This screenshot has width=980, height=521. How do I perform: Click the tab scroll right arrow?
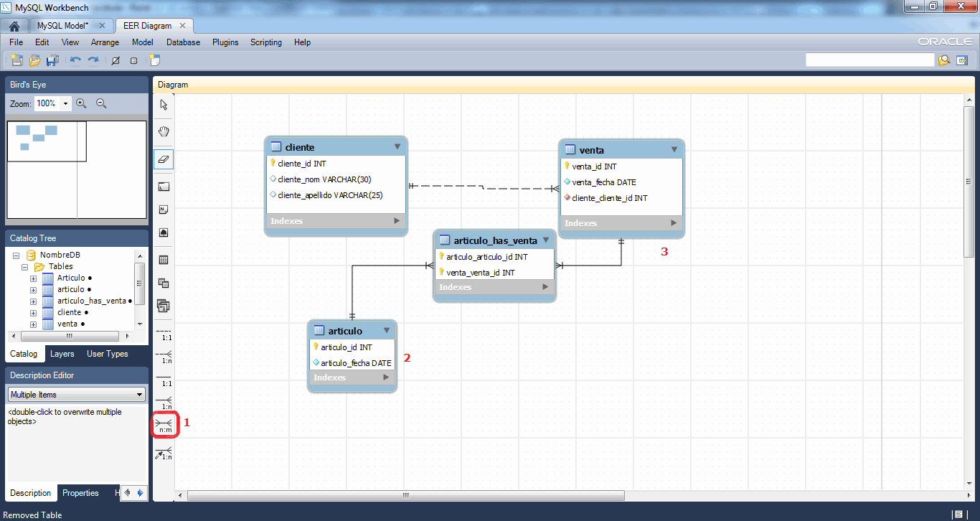pos(140,493)
